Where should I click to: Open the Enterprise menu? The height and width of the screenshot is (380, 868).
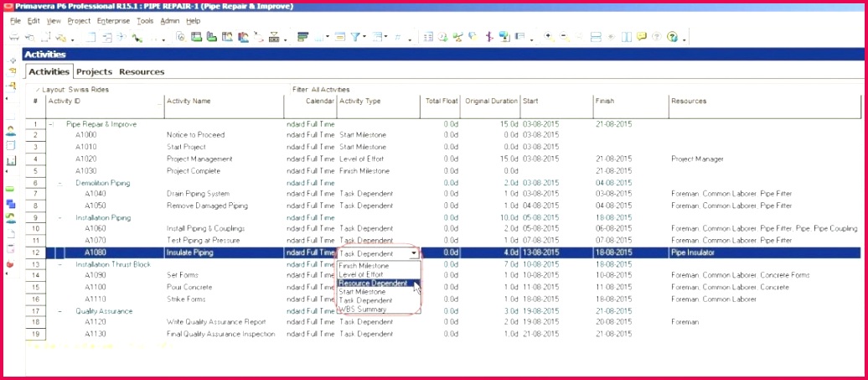click(x=113, y=20)
